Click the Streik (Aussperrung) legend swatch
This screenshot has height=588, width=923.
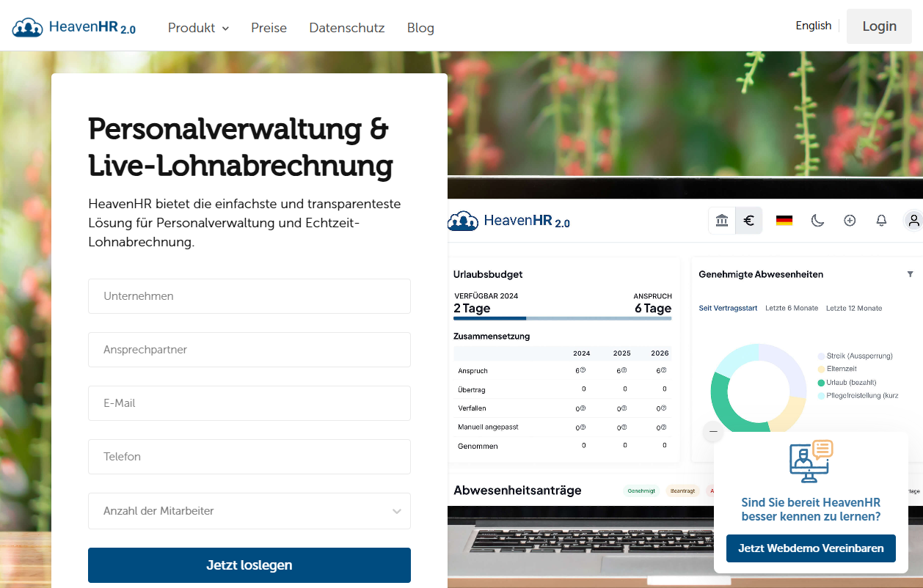pos(821,356)
